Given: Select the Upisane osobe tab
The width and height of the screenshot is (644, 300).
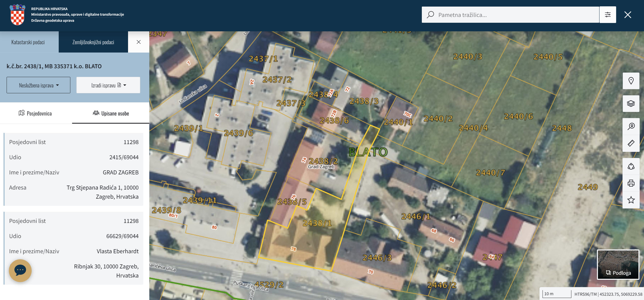Looking at the screenshot, I should (x=111, y=113).
